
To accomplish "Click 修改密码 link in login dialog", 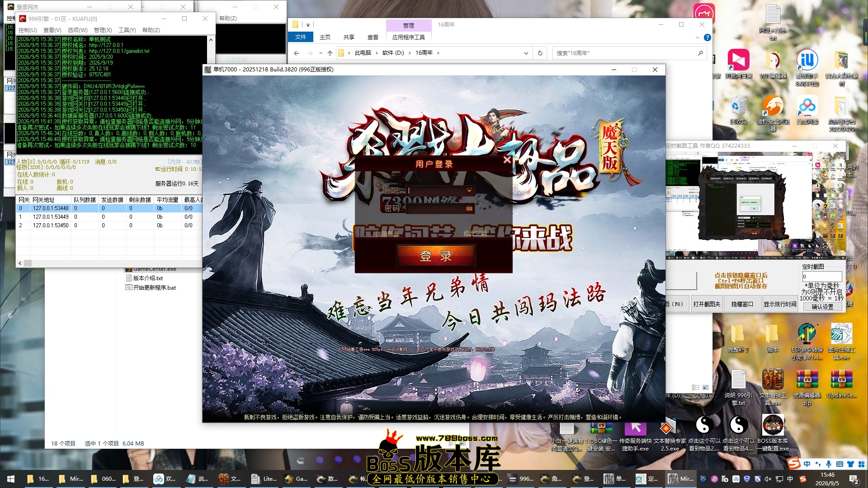I will point(475,233).
